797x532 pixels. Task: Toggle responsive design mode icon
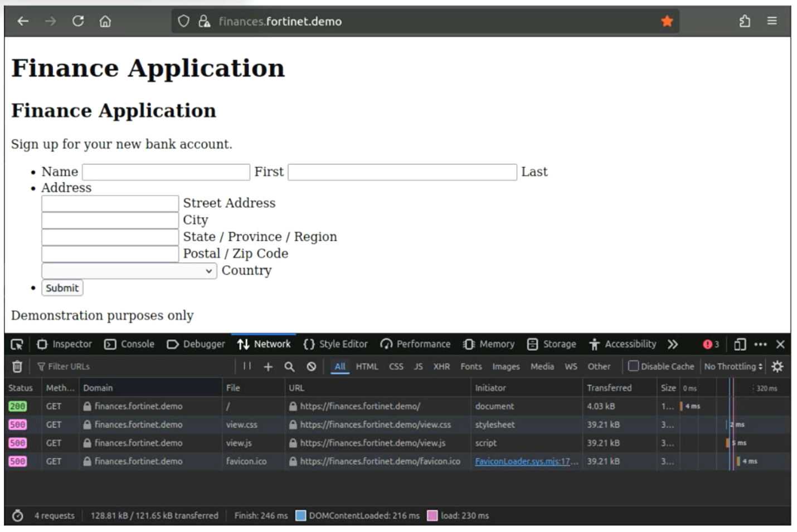pyautogui.click(x=740, y=344)
